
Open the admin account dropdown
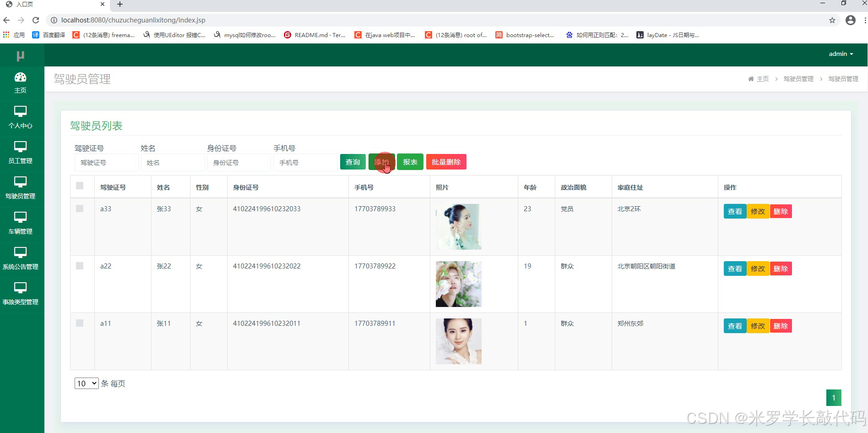[x=841, y=54]
